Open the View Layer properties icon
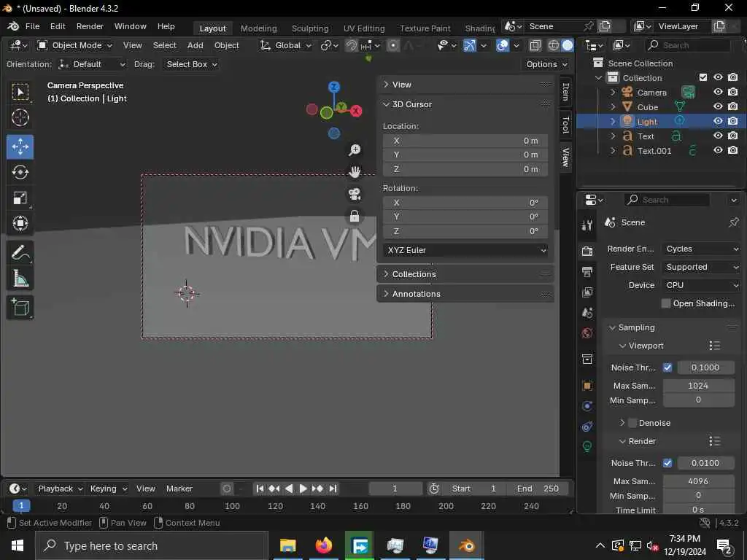The height and width of the screenshot is (560, 747). [x=587, y=292]
